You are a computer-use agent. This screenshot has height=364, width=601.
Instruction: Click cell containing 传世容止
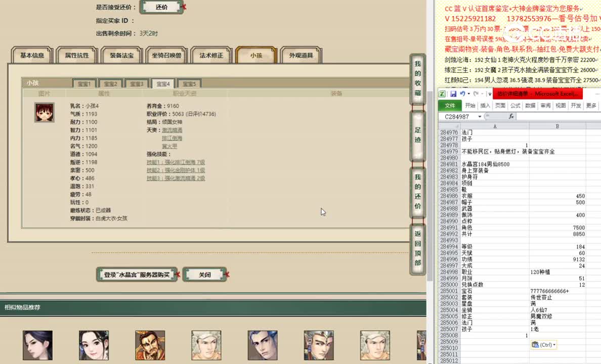(557, 297)
